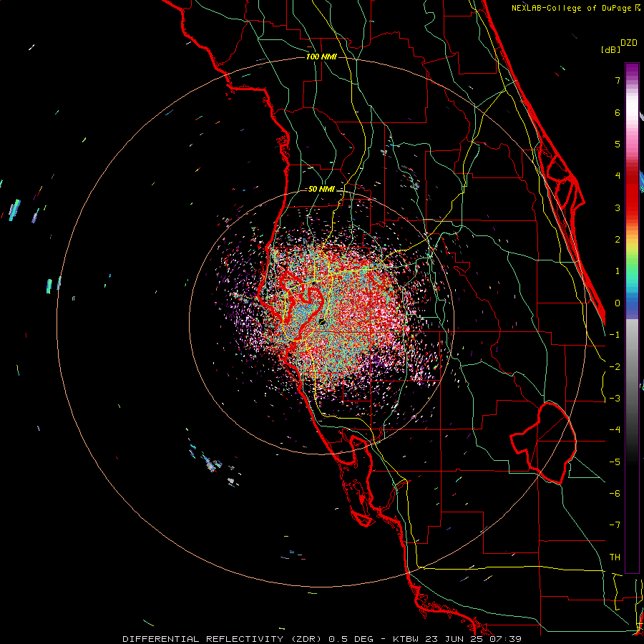644x644 pixels.
Task: Click the [dB] units label
Action: [611, 49]
